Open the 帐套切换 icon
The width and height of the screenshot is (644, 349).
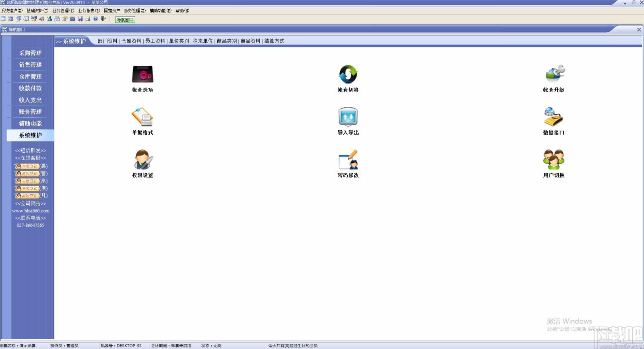[x=348, y=74]
